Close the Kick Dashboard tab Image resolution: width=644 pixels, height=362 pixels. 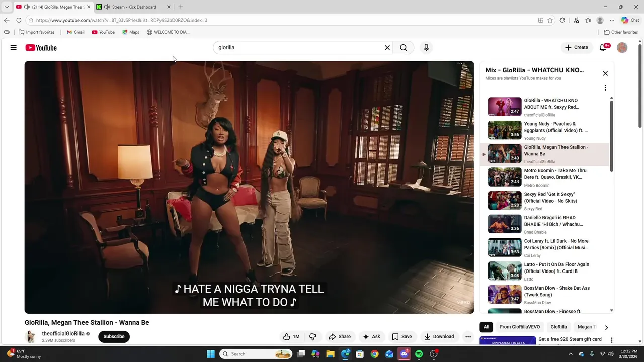[x=169, y=7]
